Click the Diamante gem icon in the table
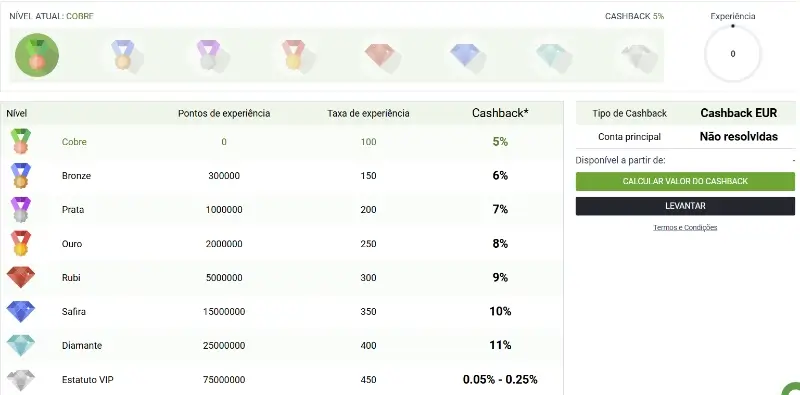Viewport: 800px width, 395px height. [21, 345]
